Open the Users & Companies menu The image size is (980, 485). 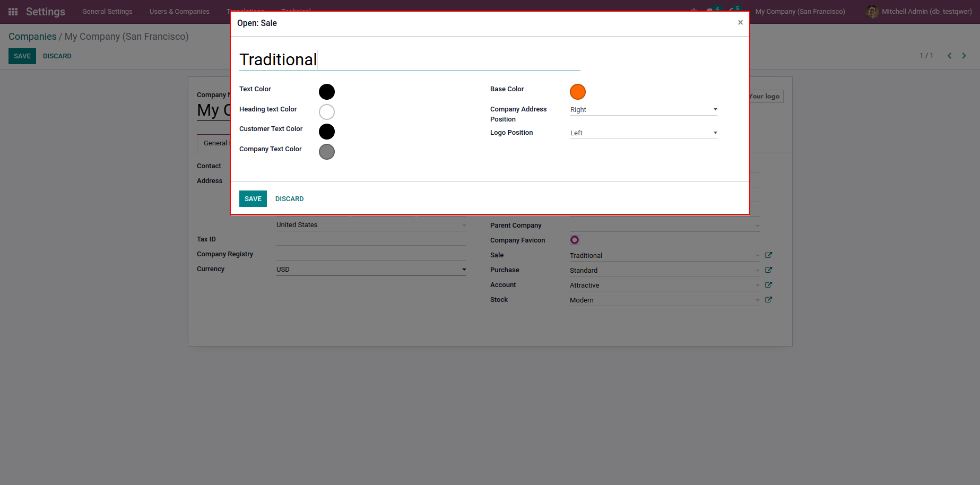coord(179,12)
